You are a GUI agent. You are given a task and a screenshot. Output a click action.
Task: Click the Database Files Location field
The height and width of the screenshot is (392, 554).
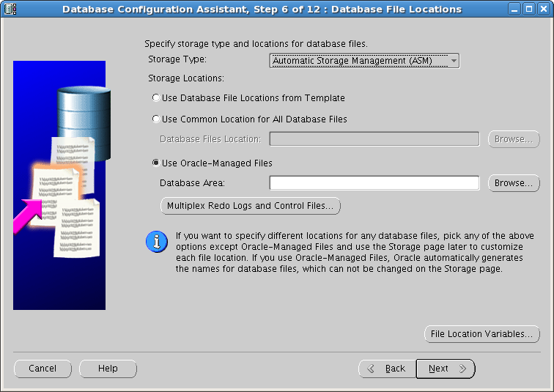pos(374,138)
